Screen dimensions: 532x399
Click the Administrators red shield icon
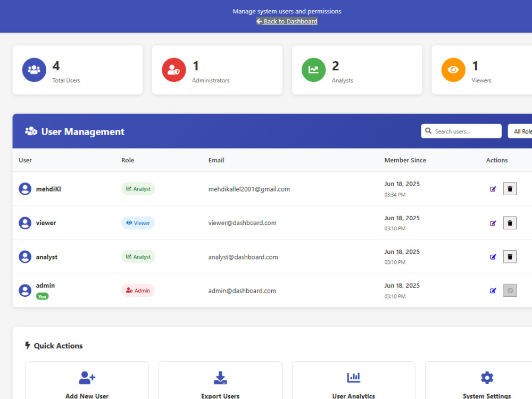point(174,70)
